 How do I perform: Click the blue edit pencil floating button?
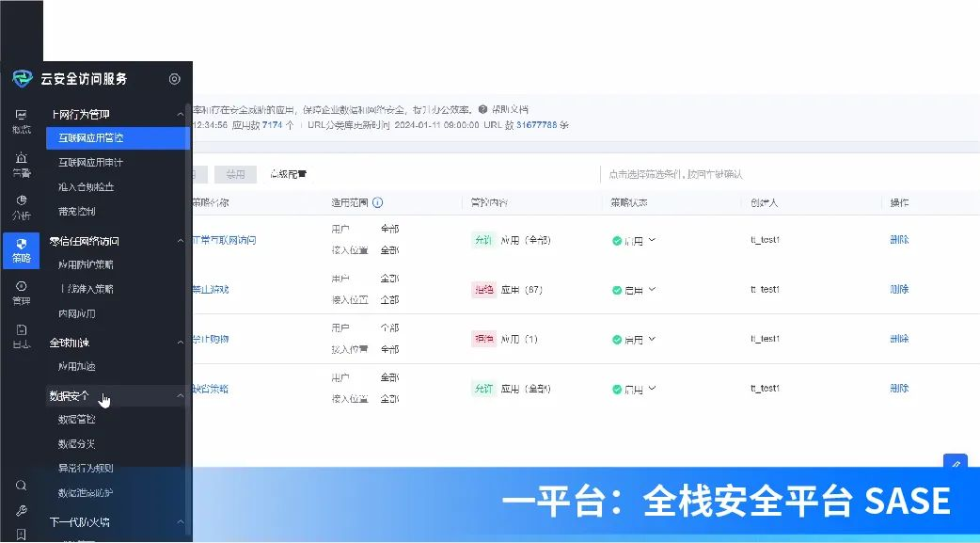point(956,464)
